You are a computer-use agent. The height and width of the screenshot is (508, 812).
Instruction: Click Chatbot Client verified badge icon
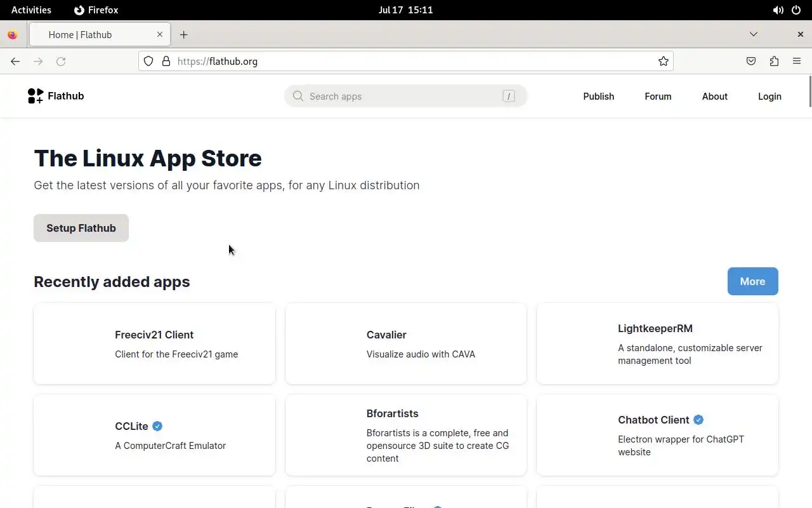[698, 420]
